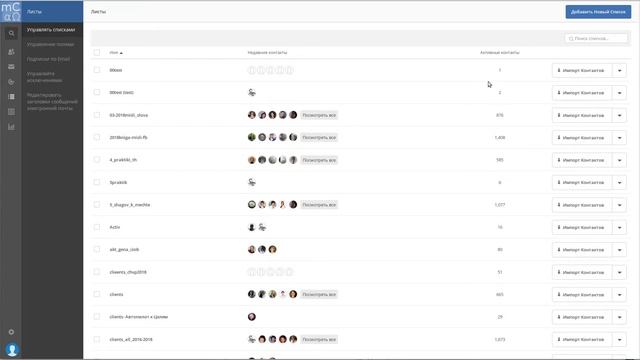Select Управлять списками in the side menu

51,30
